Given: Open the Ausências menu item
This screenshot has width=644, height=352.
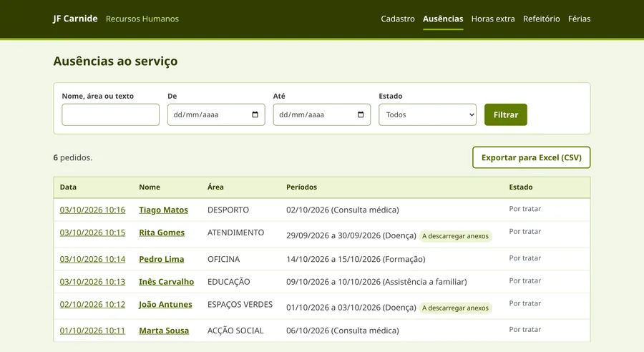Looking at the screenshot, I should pyautogui.click(x=443, y=19).
